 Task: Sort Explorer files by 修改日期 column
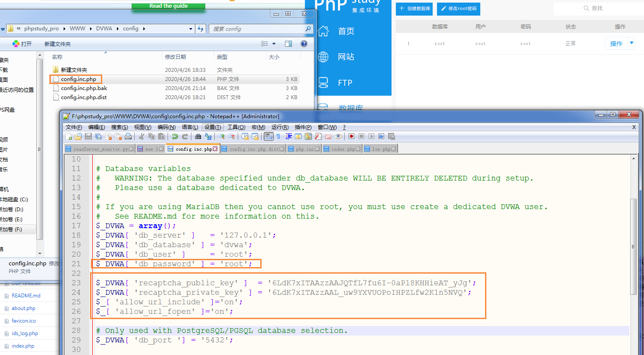click(x=175, y=57)
